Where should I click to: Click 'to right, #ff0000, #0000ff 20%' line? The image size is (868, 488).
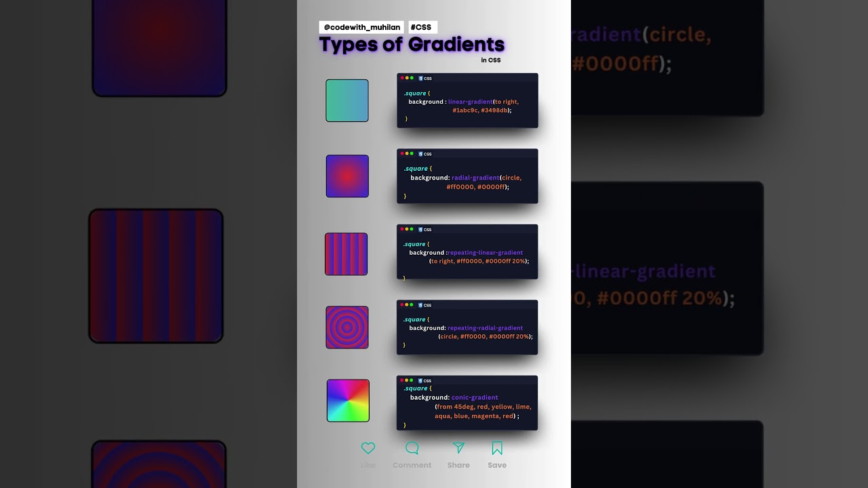coord(479,261)
